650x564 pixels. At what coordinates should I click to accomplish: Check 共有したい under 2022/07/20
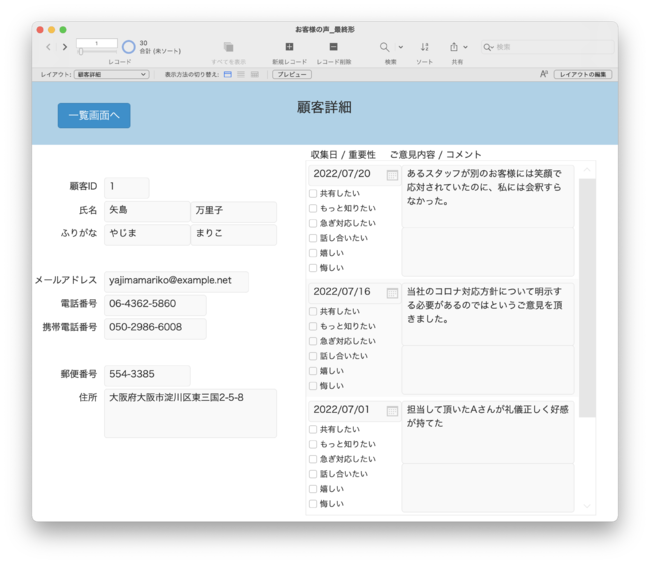click(313, 194)
